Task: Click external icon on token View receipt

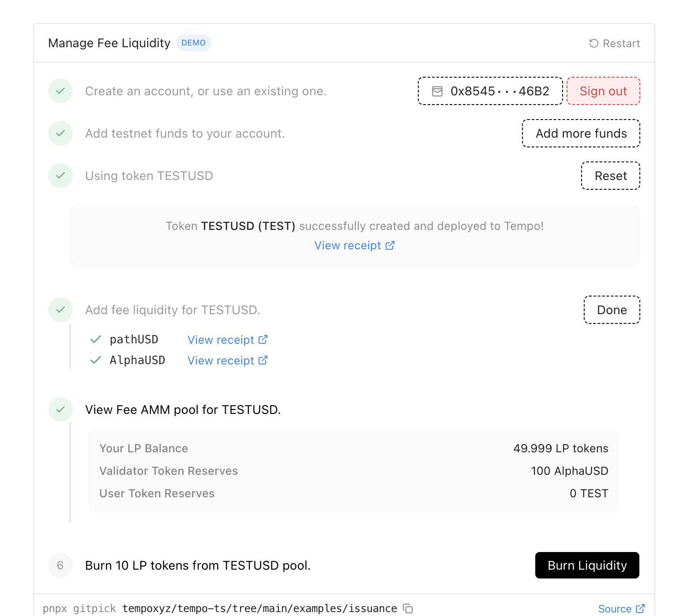Action: click(x=390, y=245)
